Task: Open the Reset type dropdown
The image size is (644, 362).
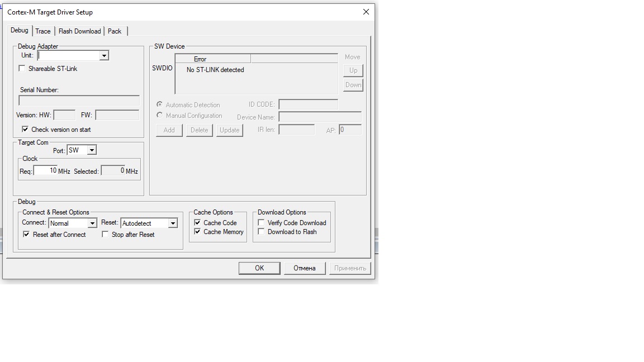Action: click(x=173, y=223)
